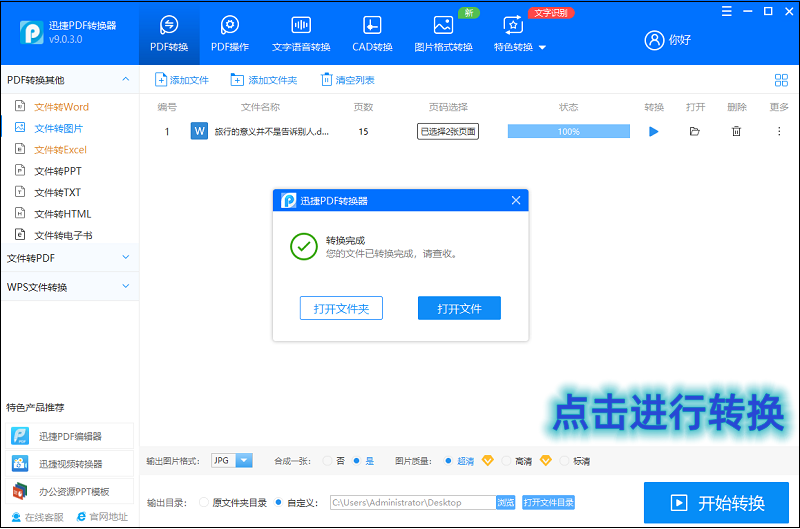Click the delete trash icon in row 1
The width and height of the screenshot is (800, 529).
click(736, 132)
